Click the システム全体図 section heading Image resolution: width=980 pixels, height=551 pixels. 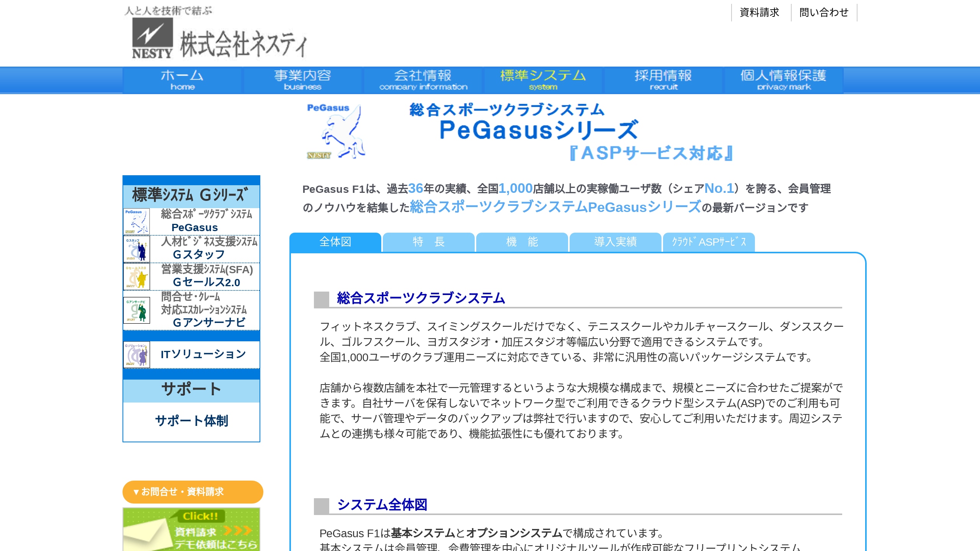pos(382,504)
